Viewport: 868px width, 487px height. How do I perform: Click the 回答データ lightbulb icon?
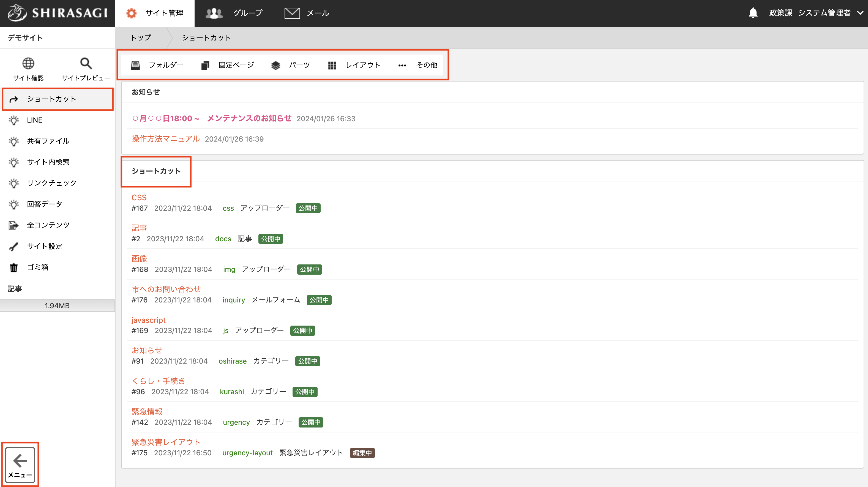[13, 204]
